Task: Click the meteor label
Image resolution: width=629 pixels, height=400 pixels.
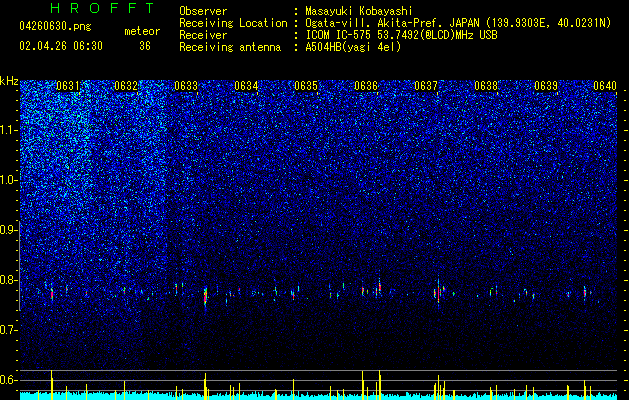Action: pos(142,31)
